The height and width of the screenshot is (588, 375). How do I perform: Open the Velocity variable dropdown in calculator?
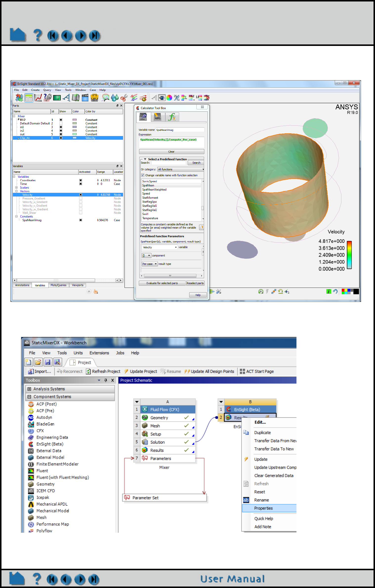tap(160, 247)
